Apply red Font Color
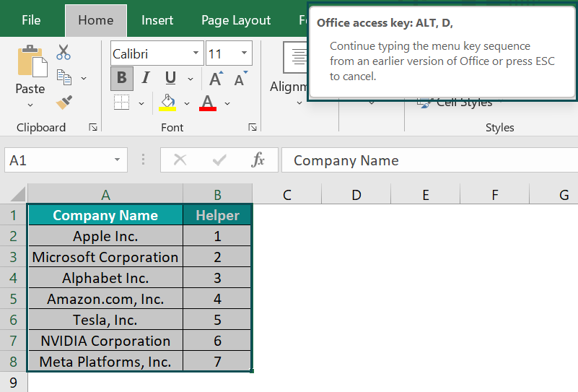 coord(208,103)
